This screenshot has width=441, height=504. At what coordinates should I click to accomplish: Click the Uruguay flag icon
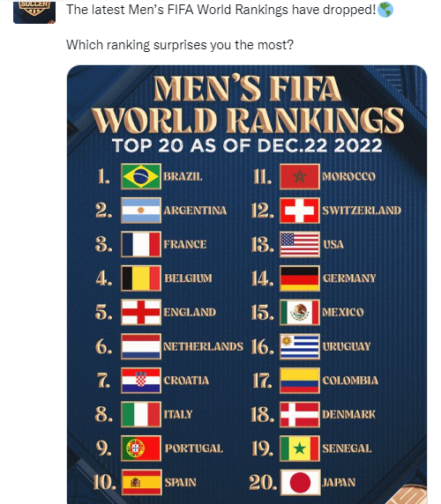point(300,346)
